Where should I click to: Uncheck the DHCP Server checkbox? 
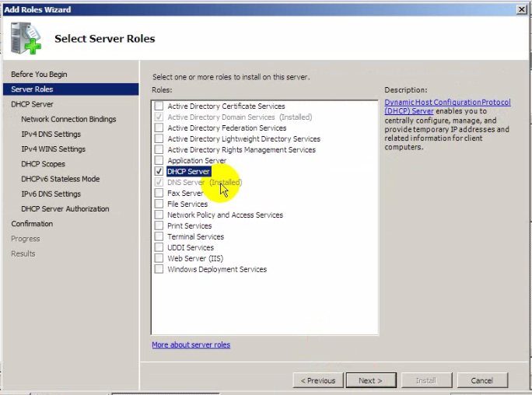click(159, 171)
